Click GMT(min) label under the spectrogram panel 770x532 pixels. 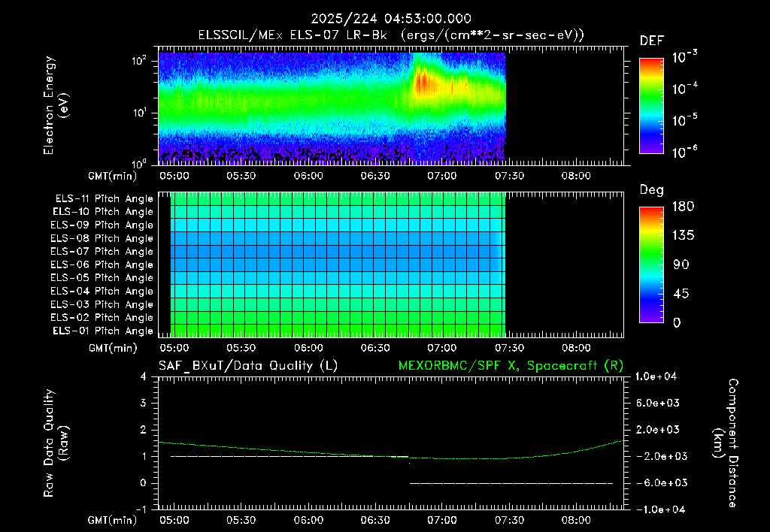(x=113, y=176)
